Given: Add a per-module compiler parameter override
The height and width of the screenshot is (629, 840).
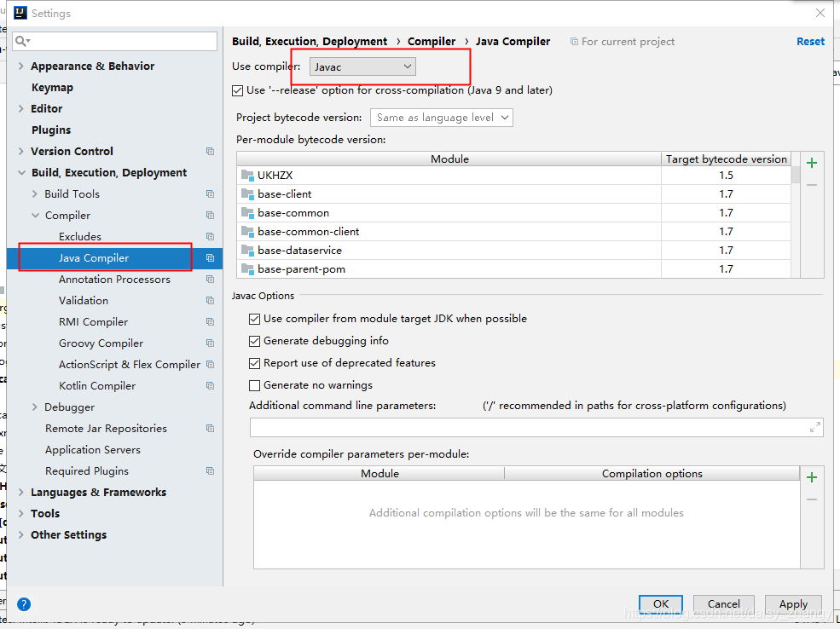Looking at the screenshot, I should tap(812, 477).
